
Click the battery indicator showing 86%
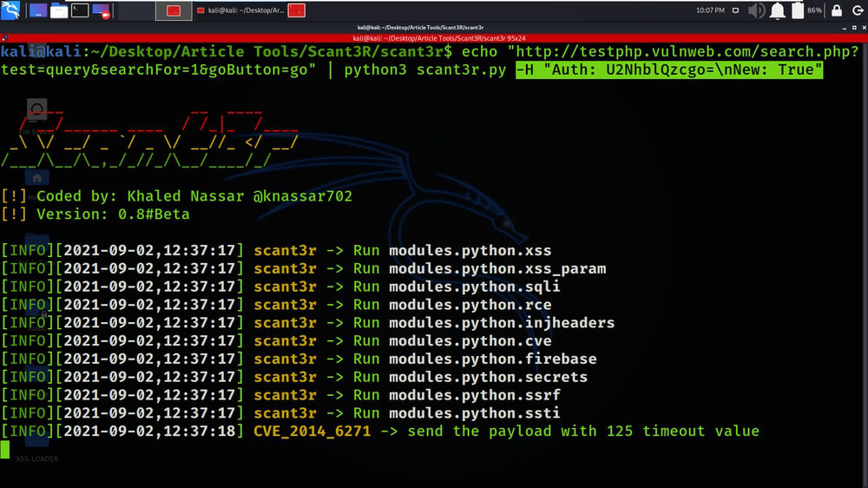click(x=806, y=10)
